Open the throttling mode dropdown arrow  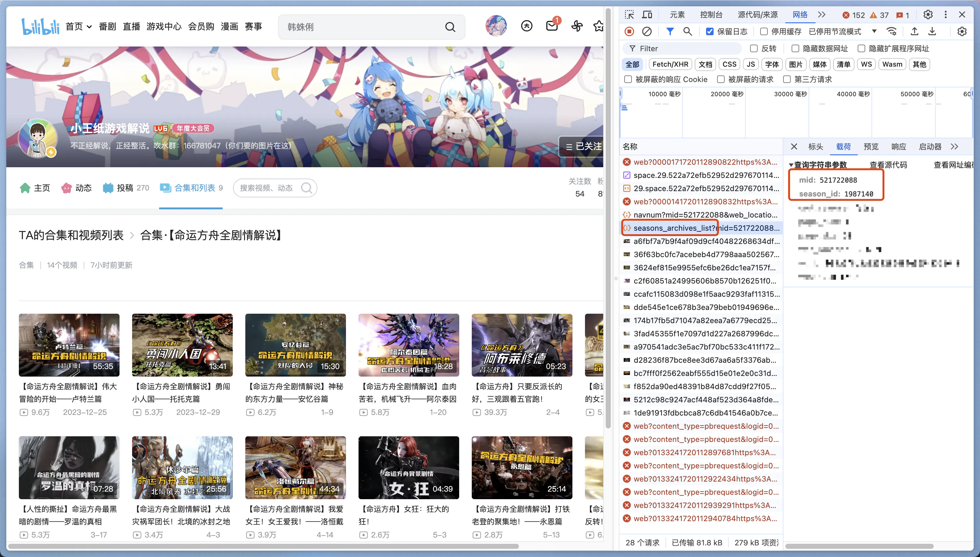coord(874,31)
